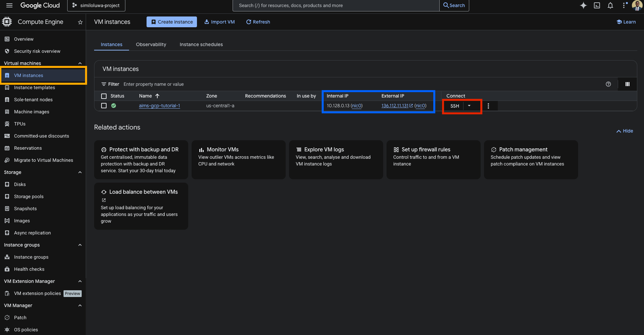The image size is (644, 335).
Task: Open the filter help icon
Action: pyautogui.click(x=608, y=84)
